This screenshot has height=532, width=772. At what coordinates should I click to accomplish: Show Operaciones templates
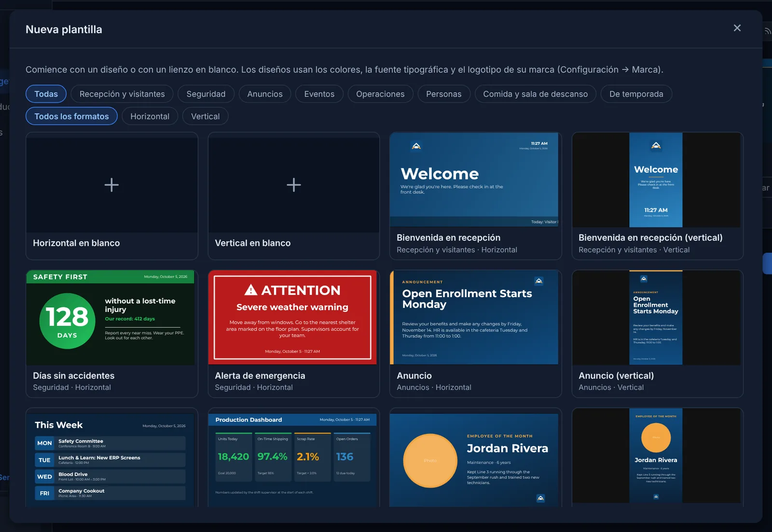click(380, 94)
